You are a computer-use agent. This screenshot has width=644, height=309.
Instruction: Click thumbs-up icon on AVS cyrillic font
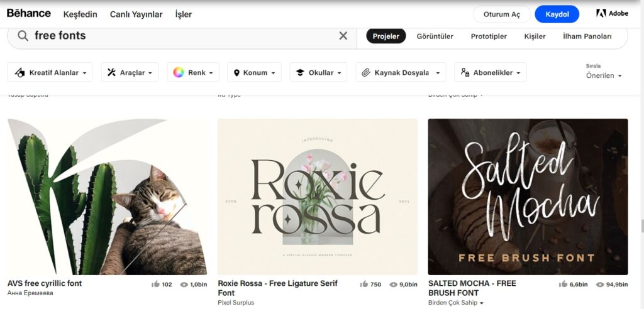click(155, 285)
